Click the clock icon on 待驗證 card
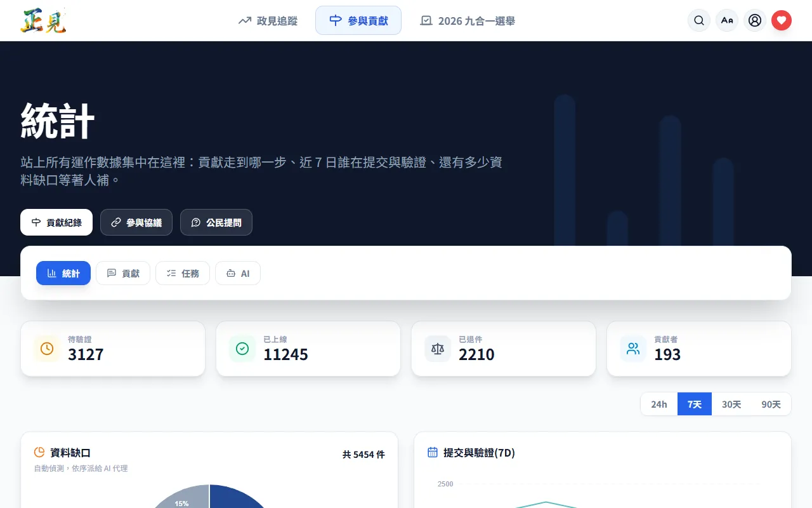812x508 pixels. click(47, 349)
